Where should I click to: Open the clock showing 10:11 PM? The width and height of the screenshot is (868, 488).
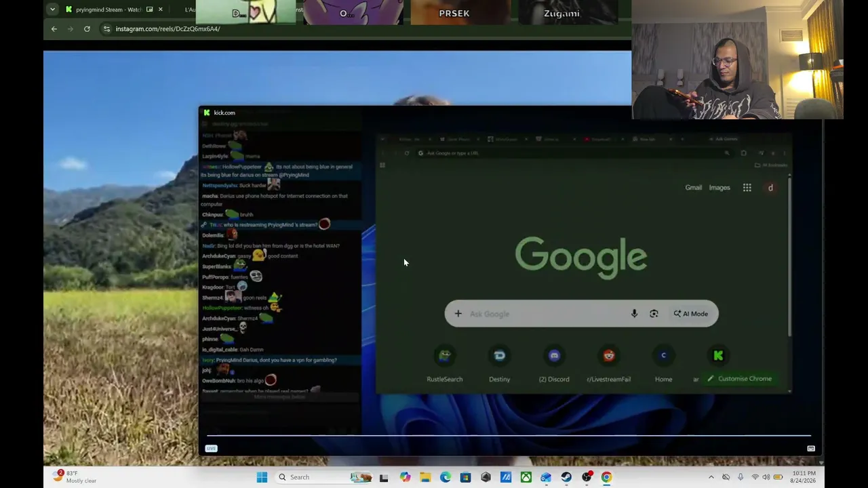click(x=803, y=477)
